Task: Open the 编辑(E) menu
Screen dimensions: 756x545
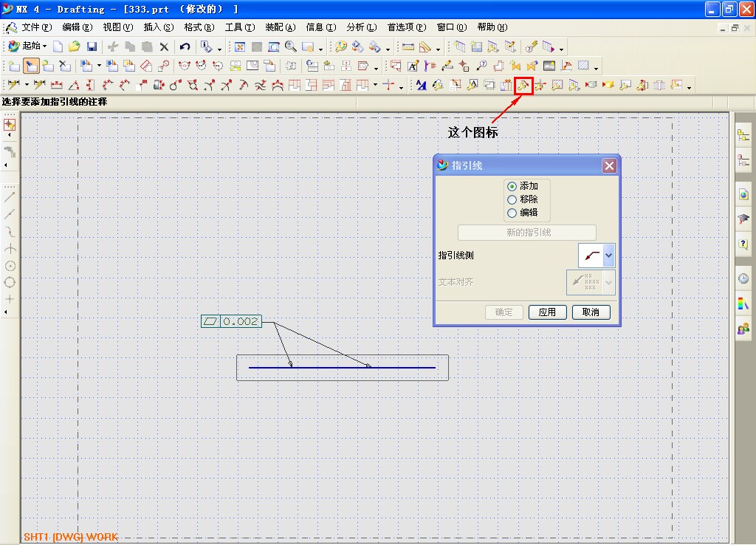Action: click(x=77, y=27)
